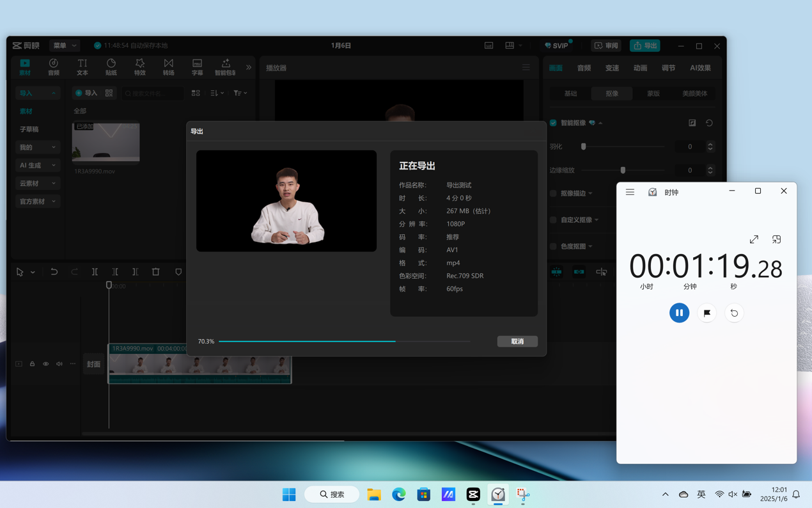Click the 羽化 feather slider handle
The image size is (812, 508).
point(583,147)
